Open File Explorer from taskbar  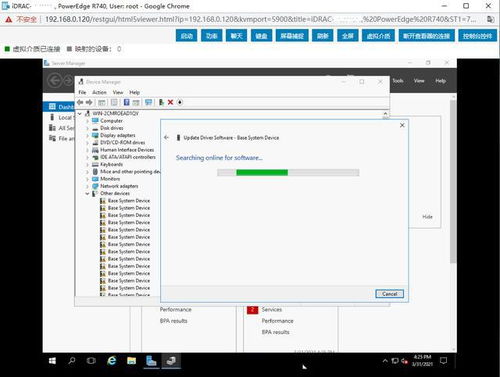click(132, 361)
